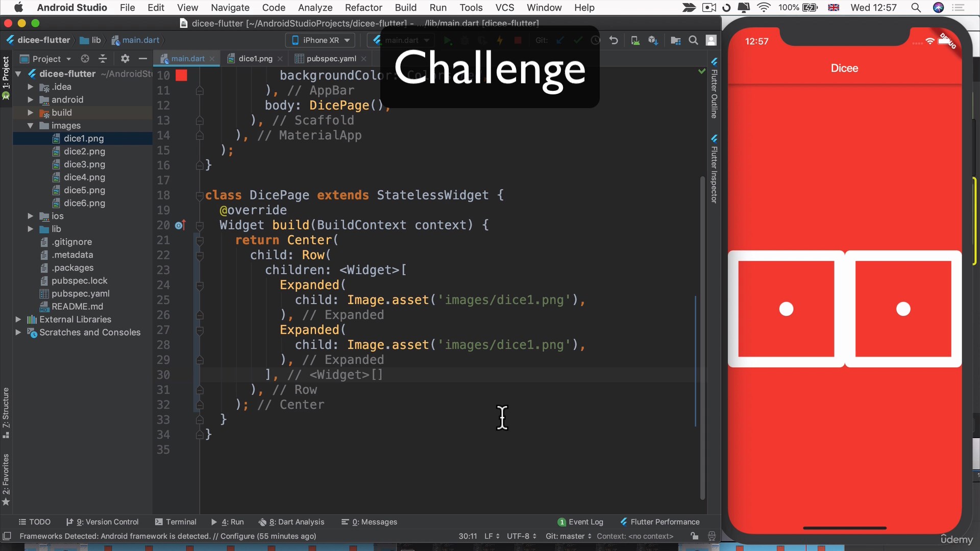Toggle code fold on line 27 Expanded
Image resolution: width=980 pixels, height=551 pixels.
200,330
